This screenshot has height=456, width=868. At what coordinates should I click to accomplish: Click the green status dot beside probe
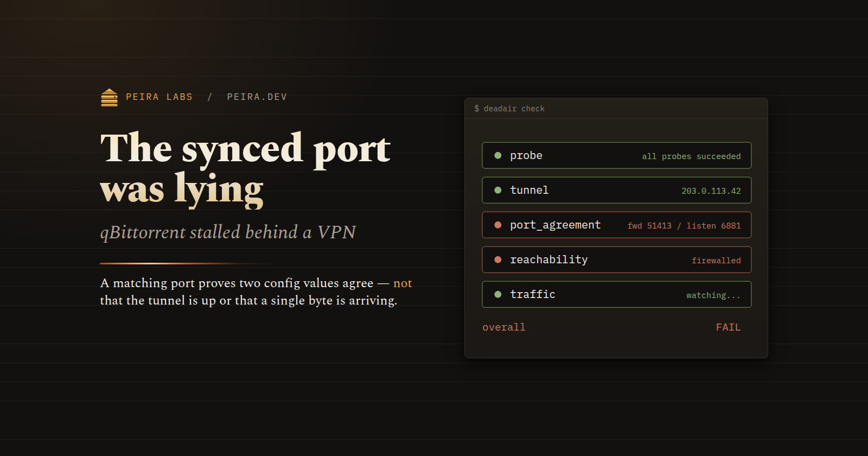tap(498, 156)
